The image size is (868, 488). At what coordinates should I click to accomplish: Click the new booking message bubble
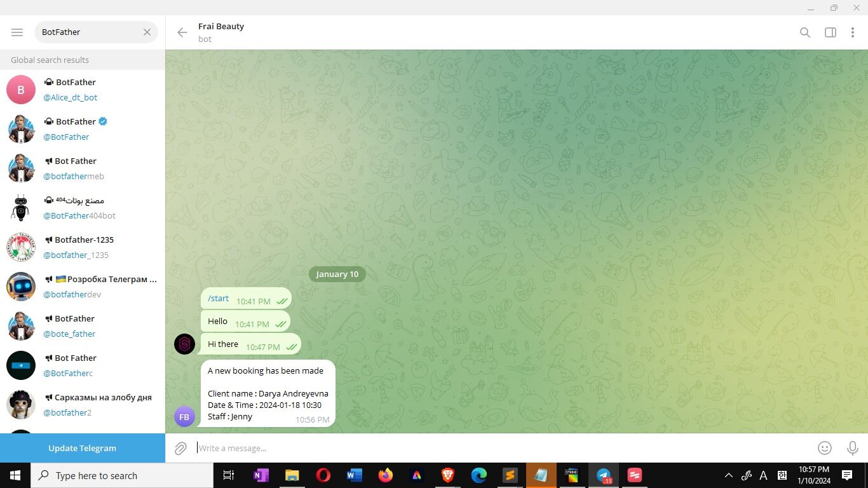[x=268, y=393]
